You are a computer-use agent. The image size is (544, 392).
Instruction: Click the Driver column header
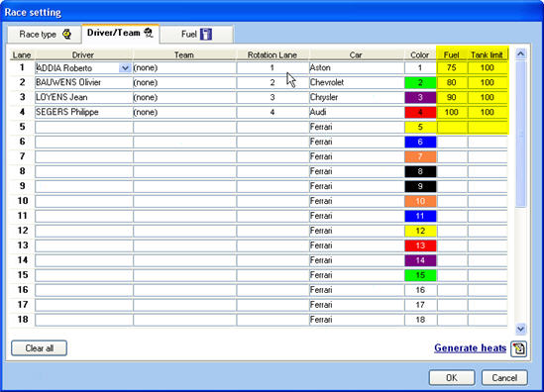(x=83, y=54)
